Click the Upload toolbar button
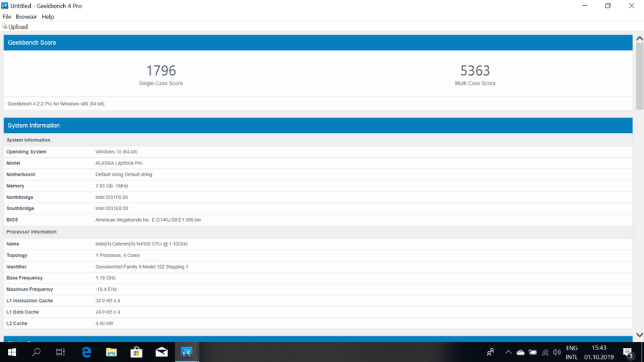 pyautogui.click(x=15, y=26)
